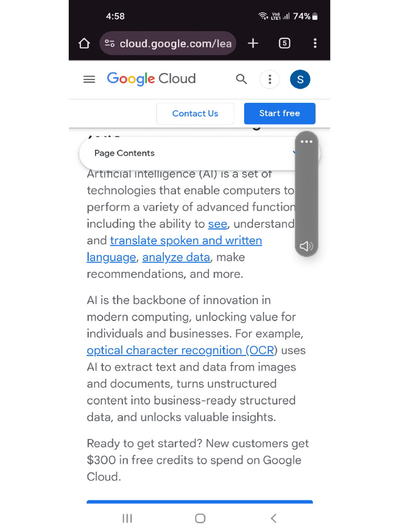Click the Contact Us button
This screenshot has height=532, width=399.
[195, 113]
